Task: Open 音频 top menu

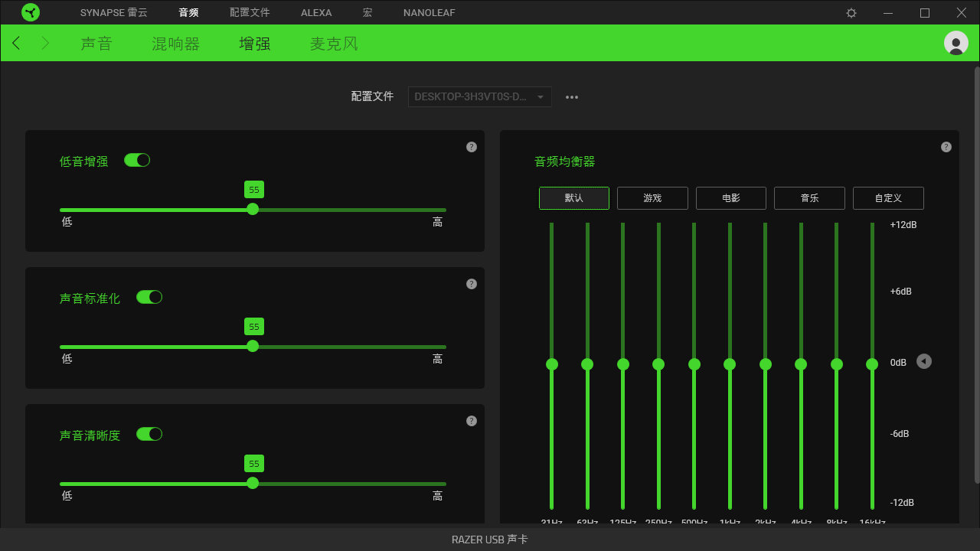Action: (x=188, y=13)
